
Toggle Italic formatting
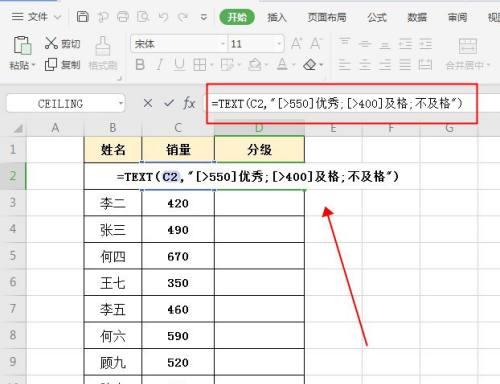pos(160,65)
